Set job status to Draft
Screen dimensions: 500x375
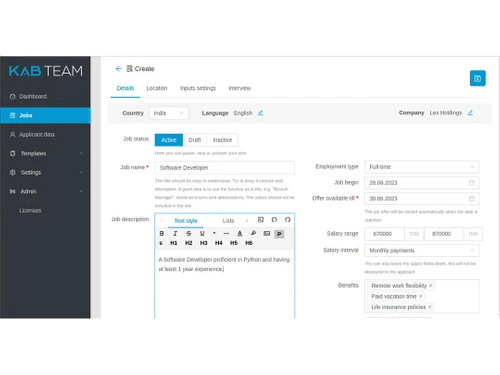tap(195, 140)
